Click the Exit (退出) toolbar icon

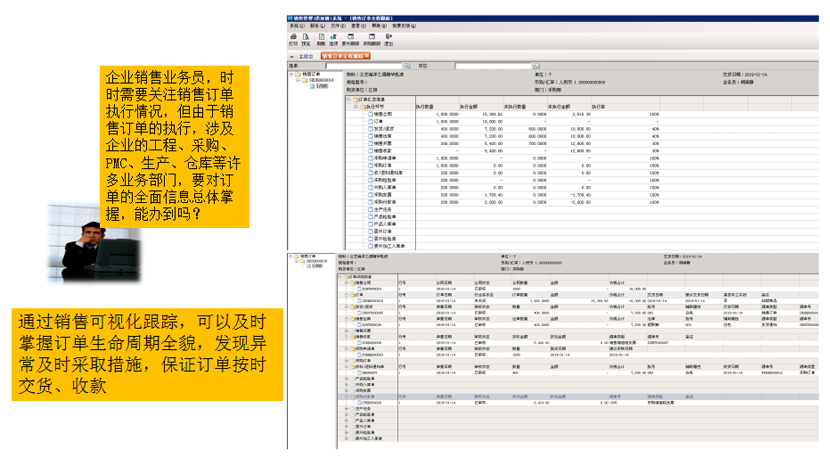[x=388, y=40]
